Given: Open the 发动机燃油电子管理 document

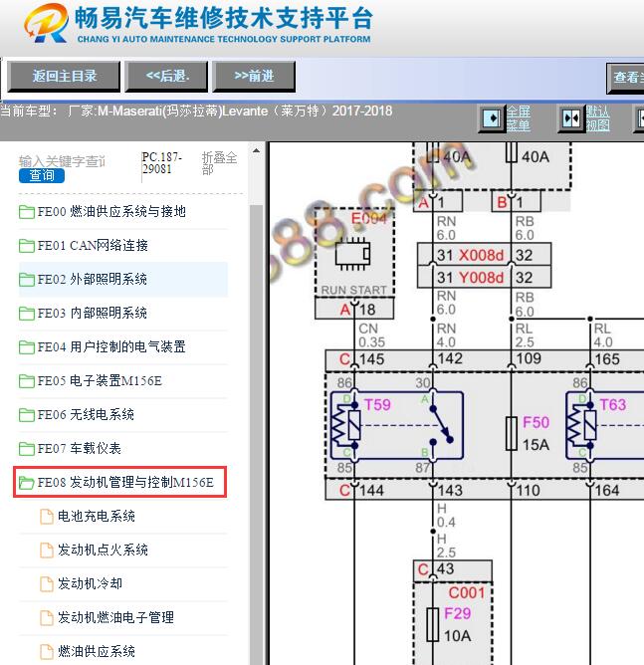Looking at the screenshot, I should click(115, 617).
